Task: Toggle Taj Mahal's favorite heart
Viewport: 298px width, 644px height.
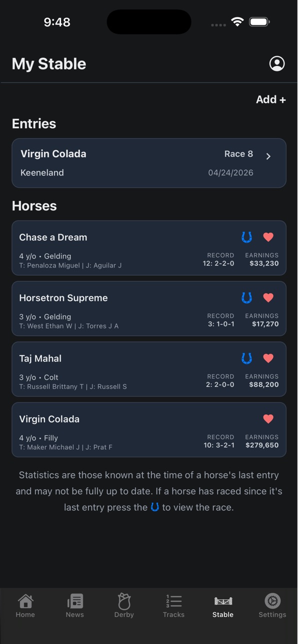Action: click(268, 358)
